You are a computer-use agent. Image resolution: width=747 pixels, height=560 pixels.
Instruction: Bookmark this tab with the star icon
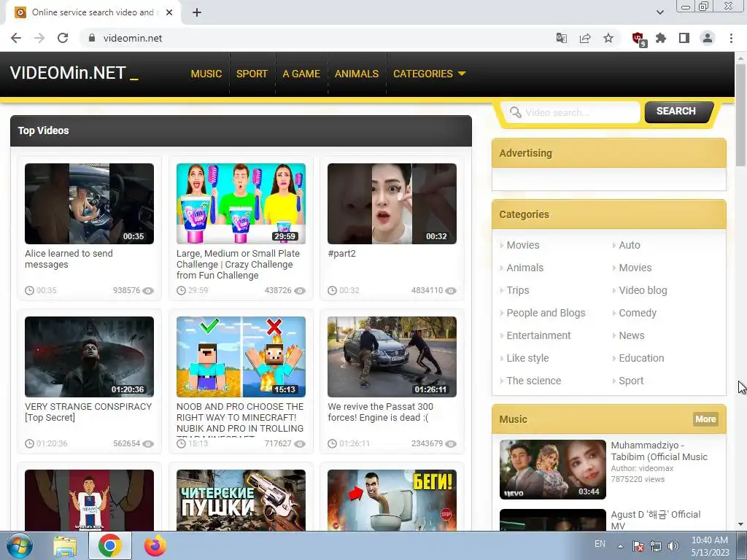pyautogui.click(x=608, y=38)
